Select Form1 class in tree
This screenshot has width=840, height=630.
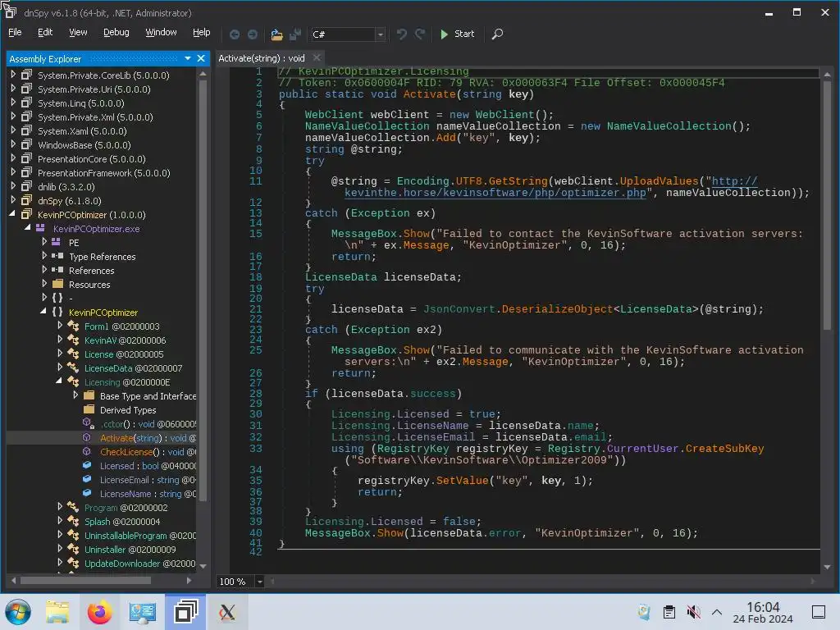pos(121,326)
